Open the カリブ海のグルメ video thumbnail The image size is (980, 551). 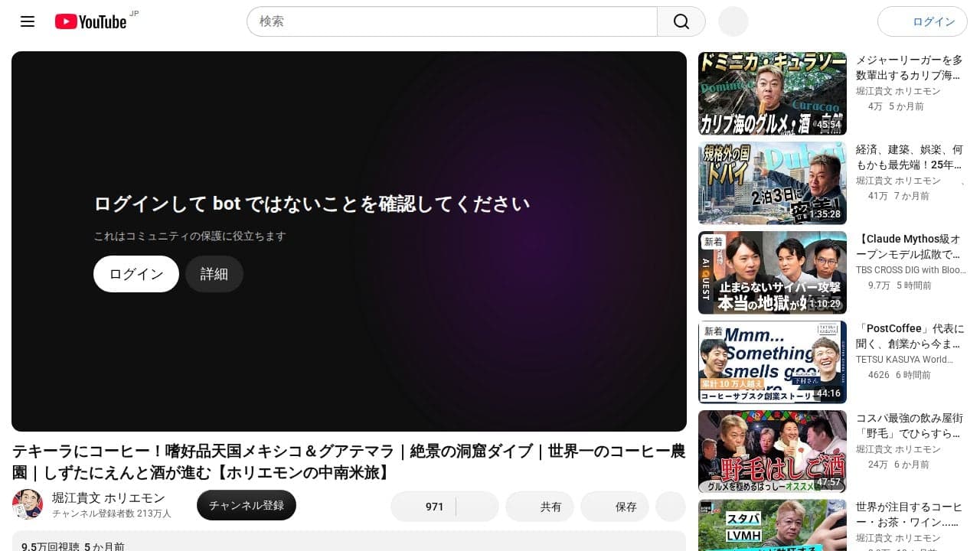(773, 93)
